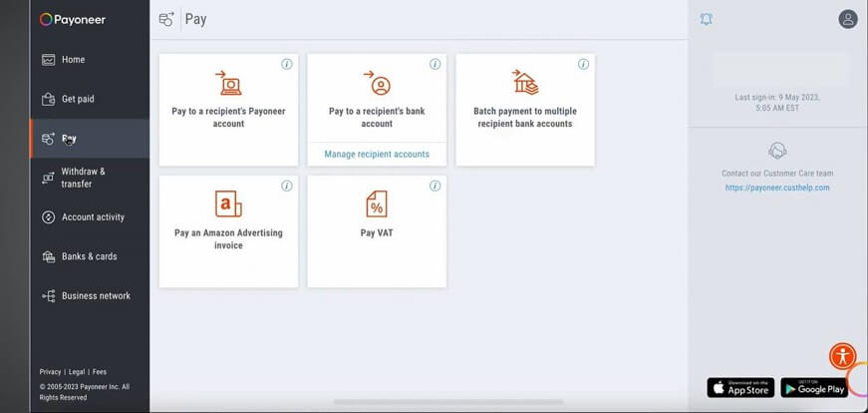The height and width of the screenshot is (413, 868).
Task: Select Pay to a recipient's Payoneer account
Action: tap(228, 110)
